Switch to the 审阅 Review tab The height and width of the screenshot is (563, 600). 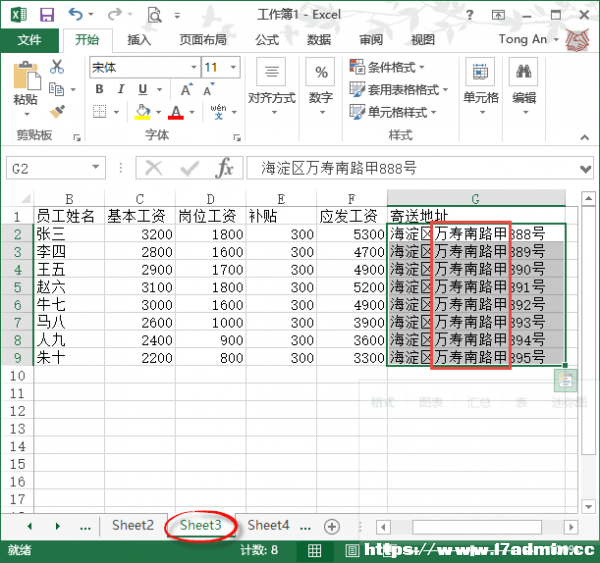(371, 39)
